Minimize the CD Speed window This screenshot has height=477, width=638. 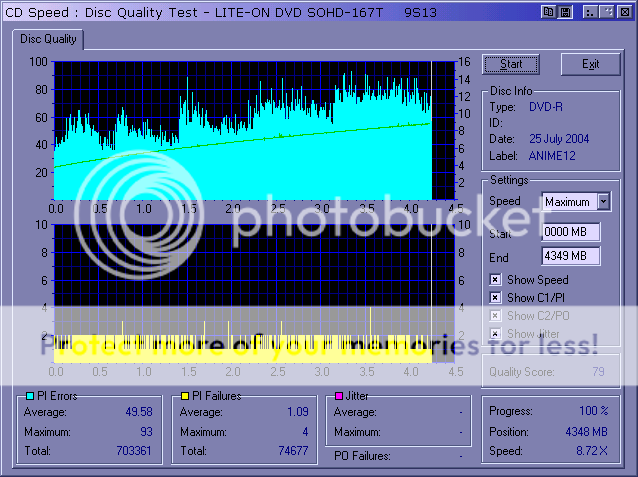pyautogui.click(x=589, y=12)
